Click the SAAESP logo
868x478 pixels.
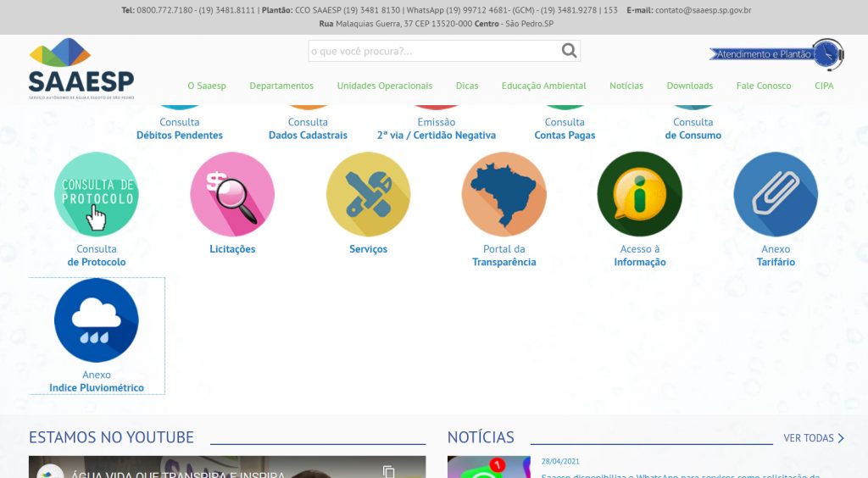[81, 68]
